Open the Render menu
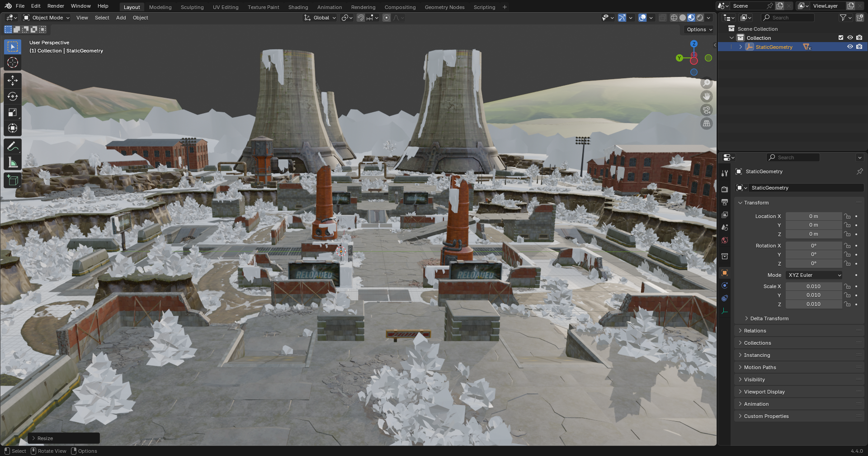 [56, 6]
